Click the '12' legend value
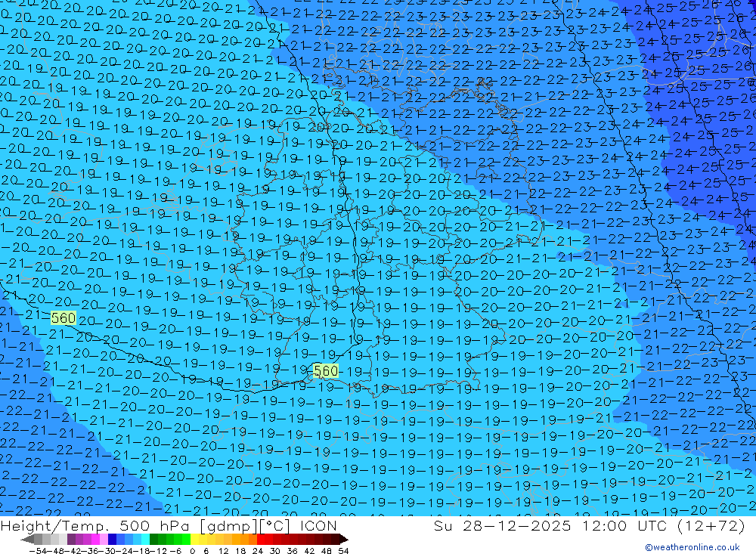756x554 pixels. coord(223,551)
